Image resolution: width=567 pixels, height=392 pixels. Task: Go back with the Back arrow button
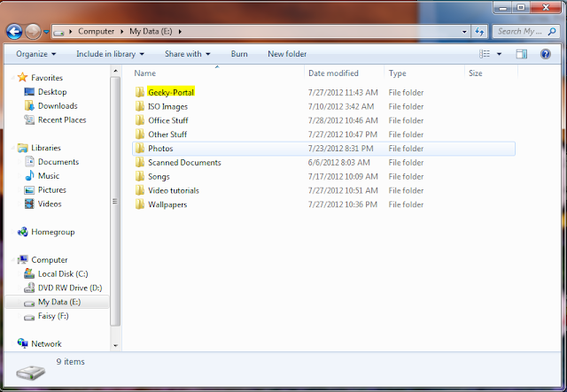click(14, 32)
